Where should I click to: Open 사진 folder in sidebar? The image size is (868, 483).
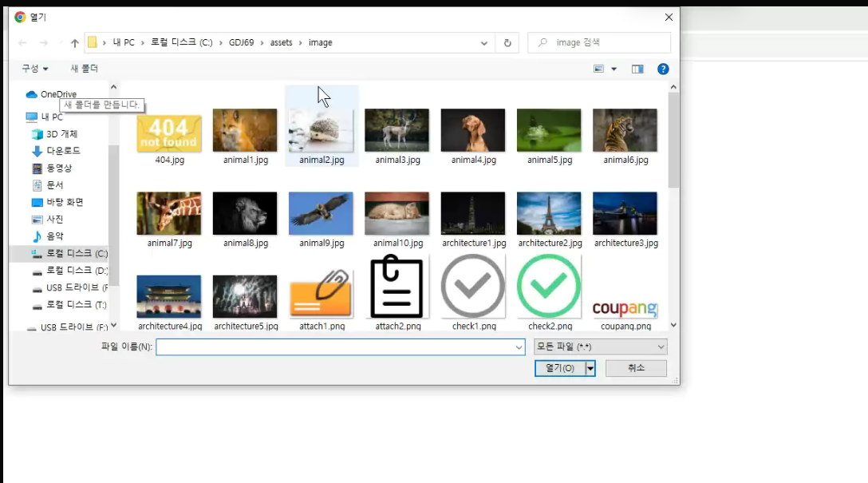48,220
